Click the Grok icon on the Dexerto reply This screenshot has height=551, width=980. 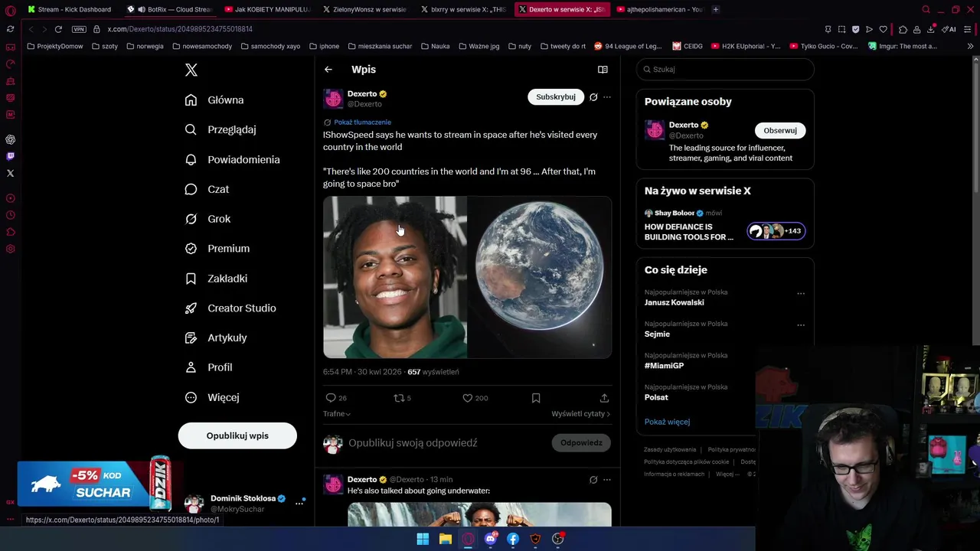(x=593, y=480)
